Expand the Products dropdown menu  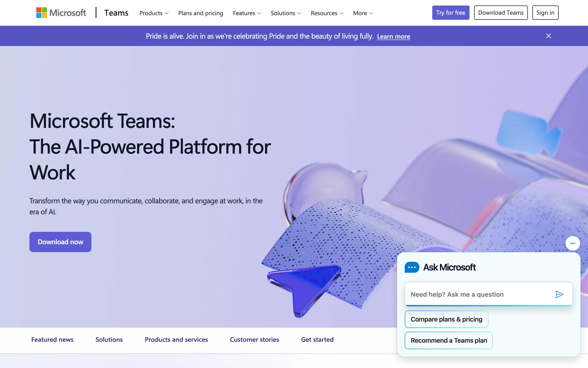(154, 13)
